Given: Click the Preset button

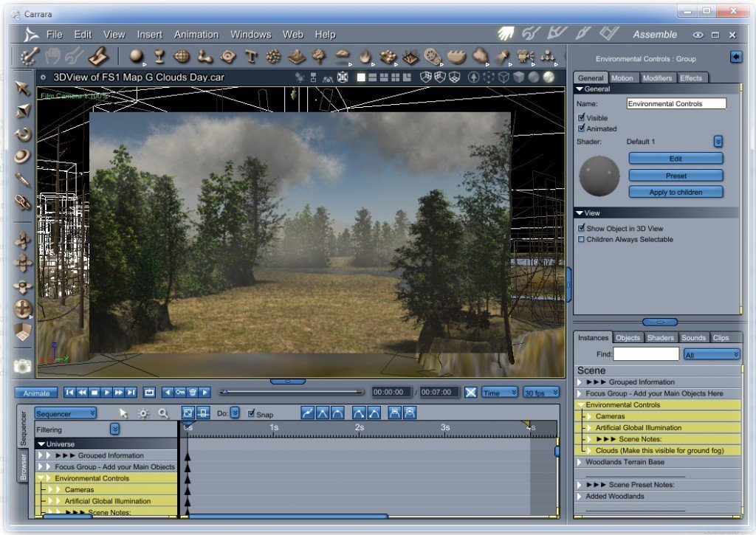Looking at the screenshot, I should [676, 176].
